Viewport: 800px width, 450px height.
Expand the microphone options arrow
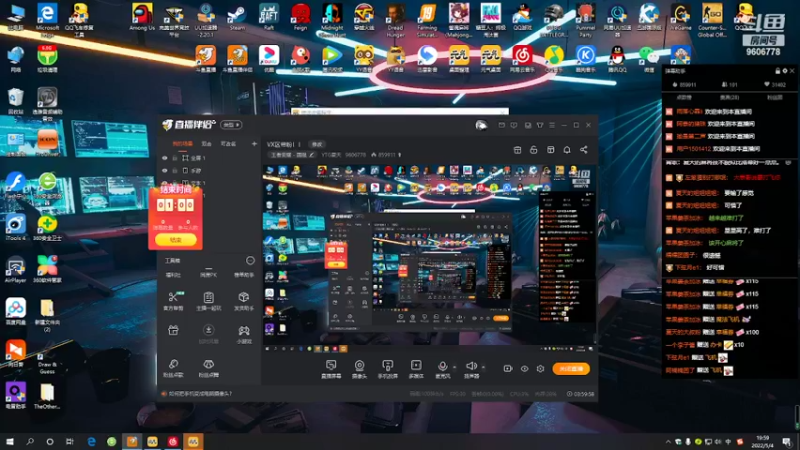coord(455,367)
